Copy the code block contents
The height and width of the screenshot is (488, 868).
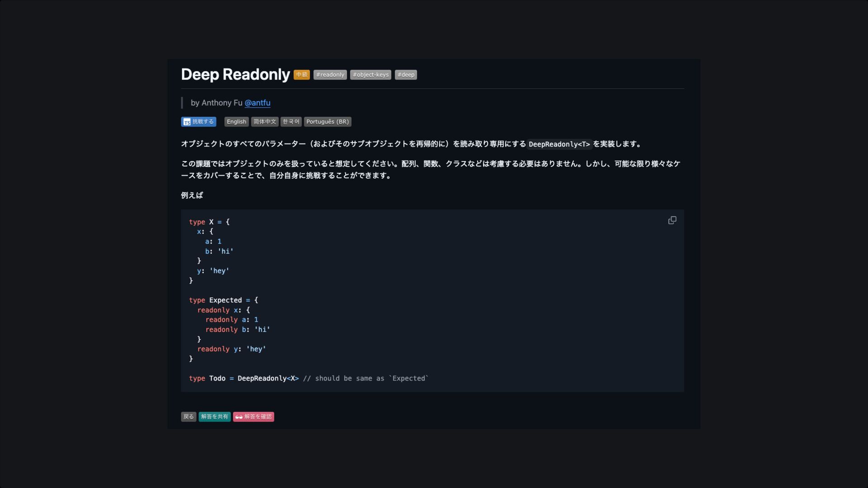672,220
